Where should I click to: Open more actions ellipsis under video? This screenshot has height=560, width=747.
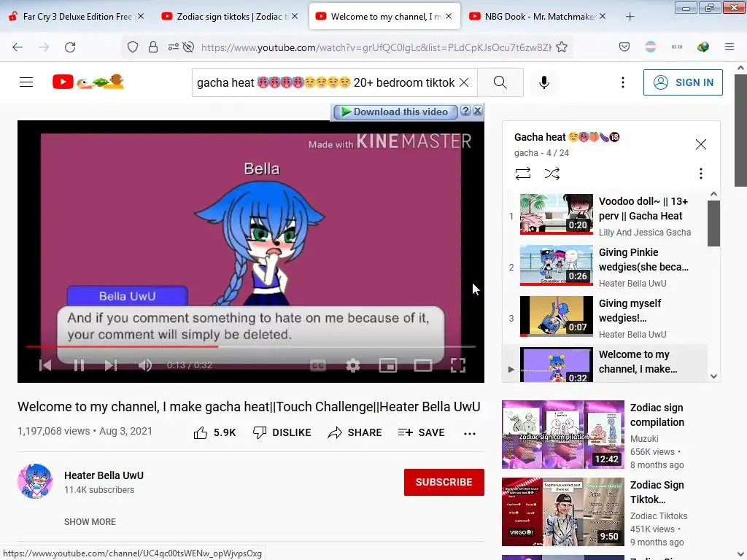(x=469, y=433)
